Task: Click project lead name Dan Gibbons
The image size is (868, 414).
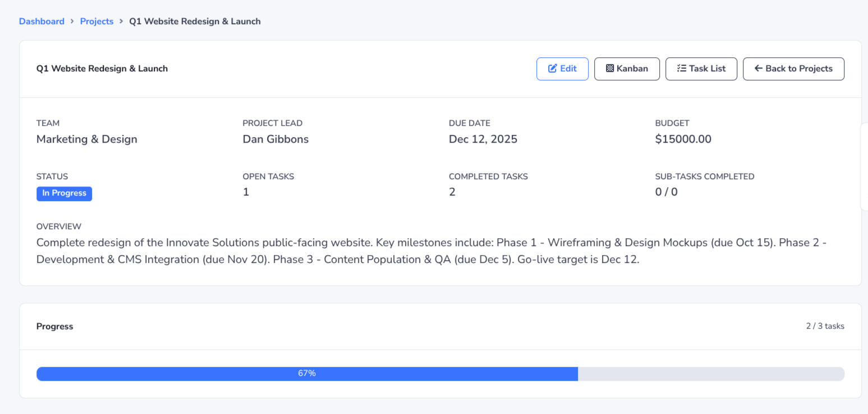Action: pos(275,139)
